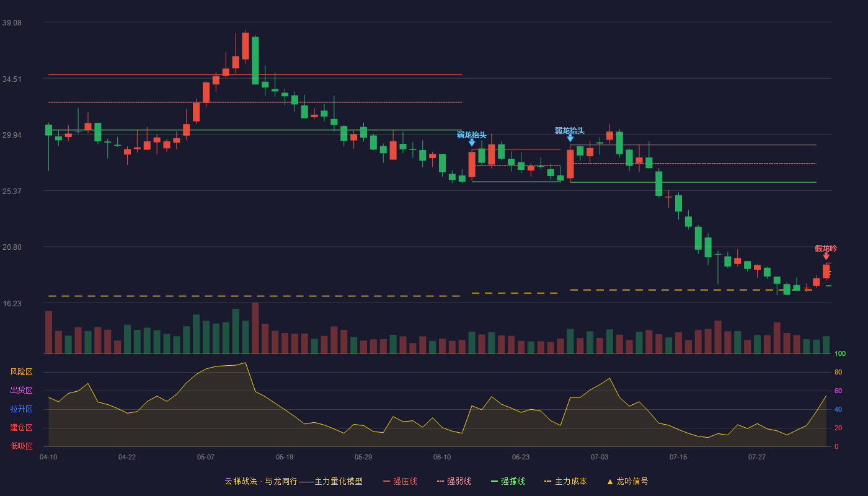Click the 出货区 zone label

point(21,391)
